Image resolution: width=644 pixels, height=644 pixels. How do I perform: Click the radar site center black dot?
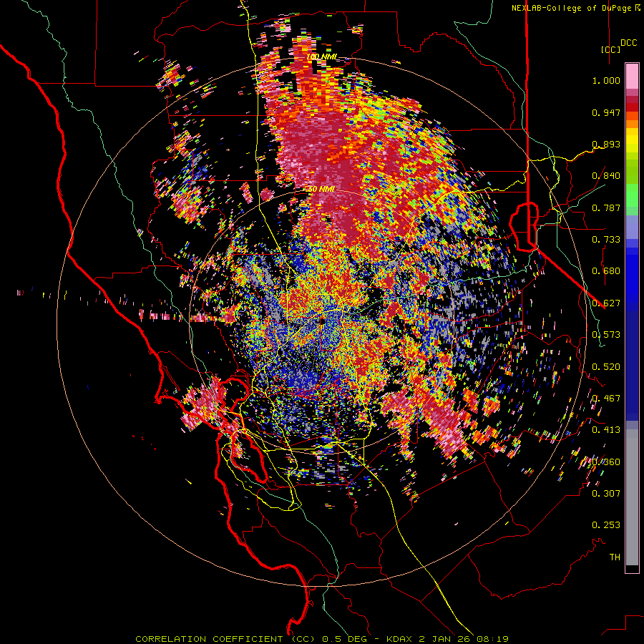322,321
